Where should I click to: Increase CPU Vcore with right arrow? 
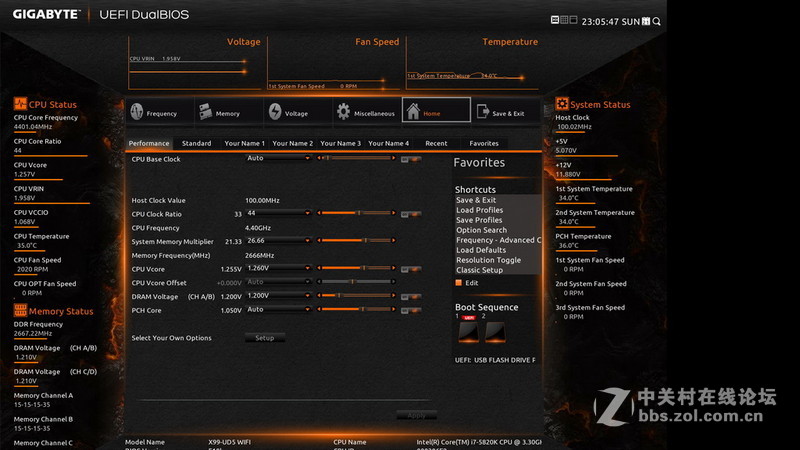(393, 268)
